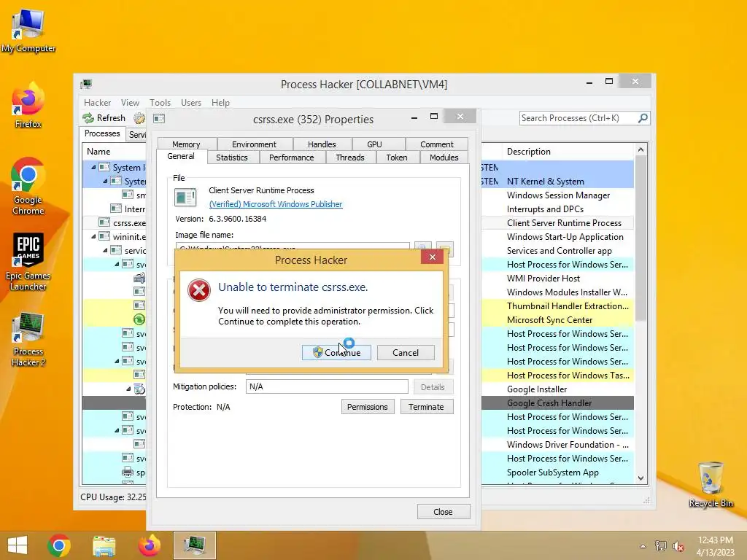Viewport: 747px width, 560px height.
Task: Open the Performance tab
Action: point(292,157)
